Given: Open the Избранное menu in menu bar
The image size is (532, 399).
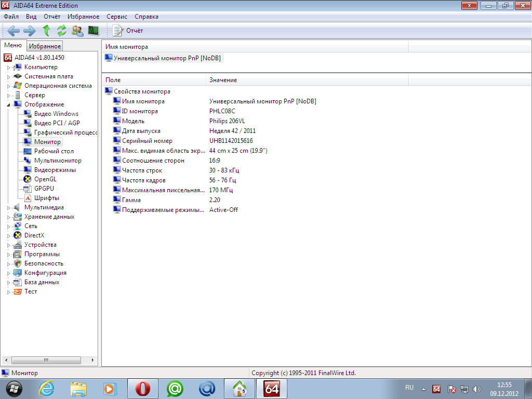Looking at the screenshot, I should pos(84,17).
